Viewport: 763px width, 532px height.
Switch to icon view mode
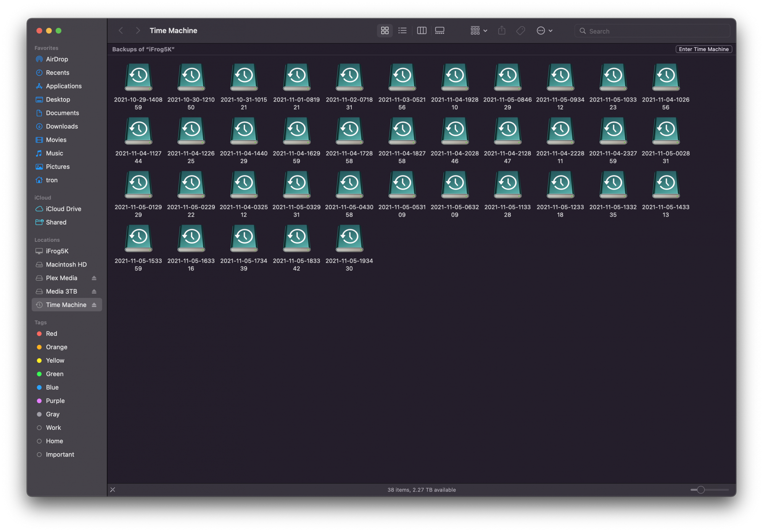tap(385, 31)
